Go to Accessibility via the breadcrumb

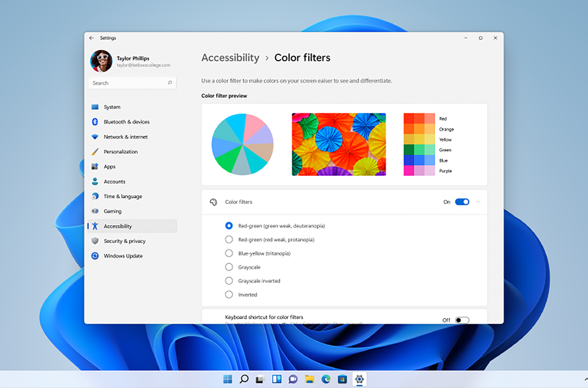point(230,58)
